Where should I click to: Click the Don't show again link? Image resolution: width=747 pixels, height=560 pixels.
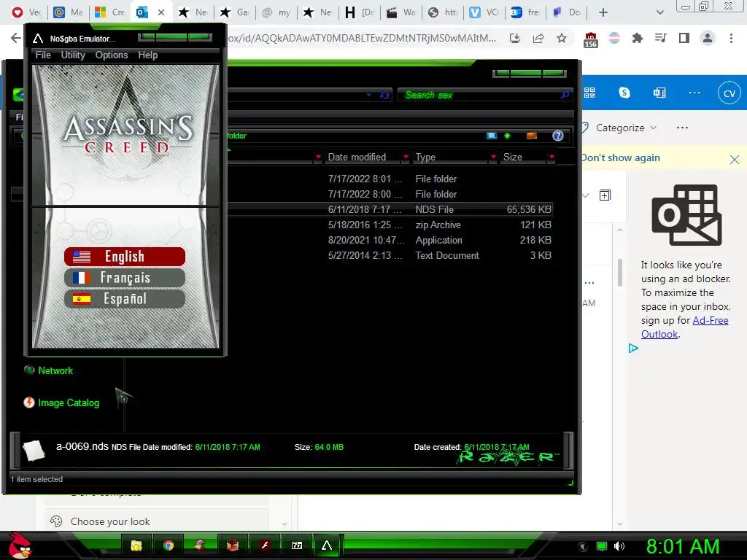tap(620, 157)
